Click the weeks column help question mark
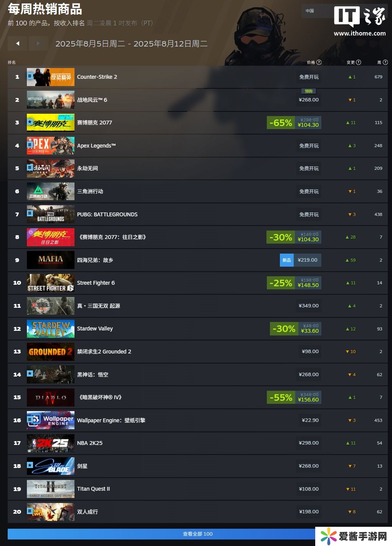The image size is (392, 546). 385,62
